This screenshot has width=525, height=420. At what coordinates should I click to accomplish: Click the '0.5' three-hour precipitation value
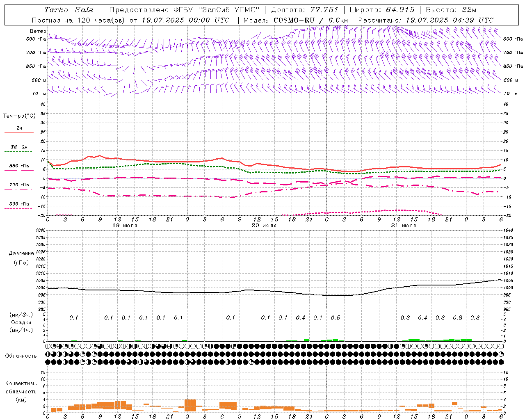pyautogui.click(x=336, y=317)
